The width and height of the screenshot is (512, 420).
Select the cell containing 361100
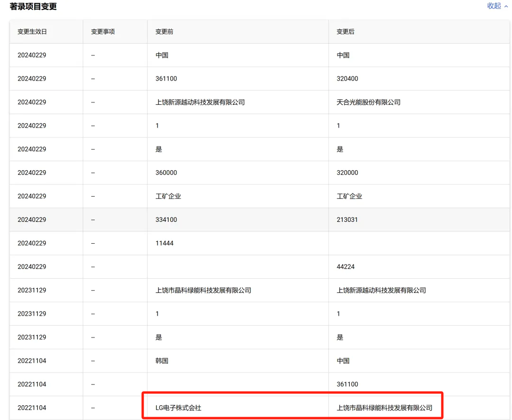click(165, 78)
